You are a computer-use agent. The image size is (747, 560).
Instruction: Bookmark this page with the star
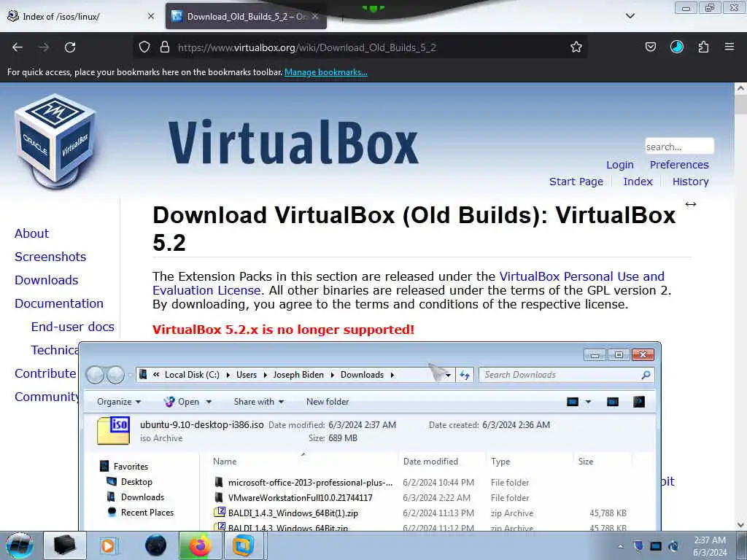(x=576, y=47)
